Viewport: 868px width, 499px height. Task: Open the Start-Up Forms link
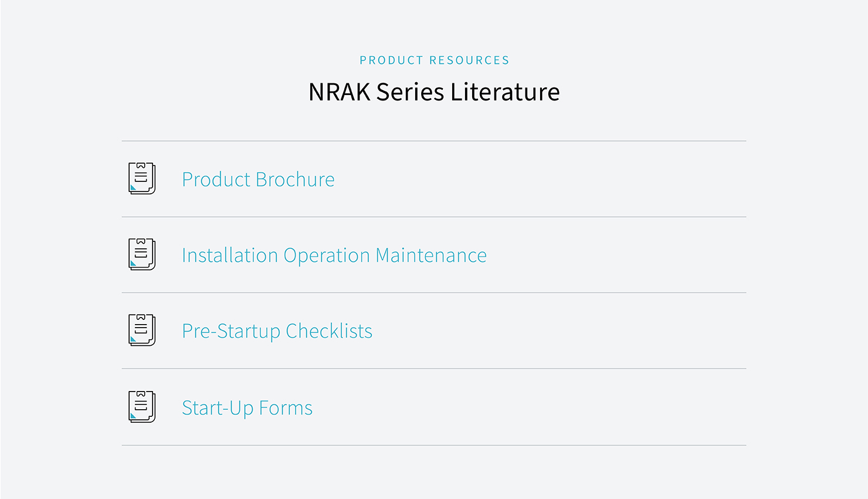(247, 407)
